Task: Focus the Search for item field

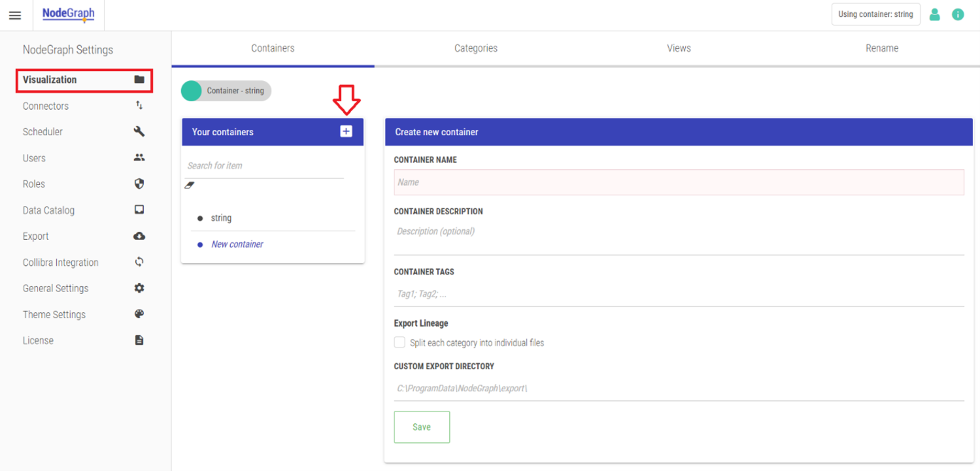Action: 265,166
